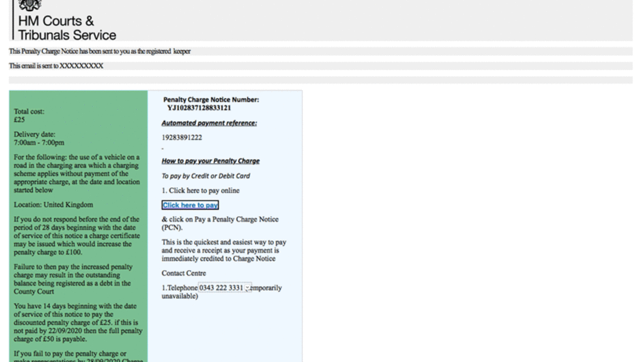
Task: Click 'This email is sent to XXXXXXXXX' line
Action: [56, 66]
